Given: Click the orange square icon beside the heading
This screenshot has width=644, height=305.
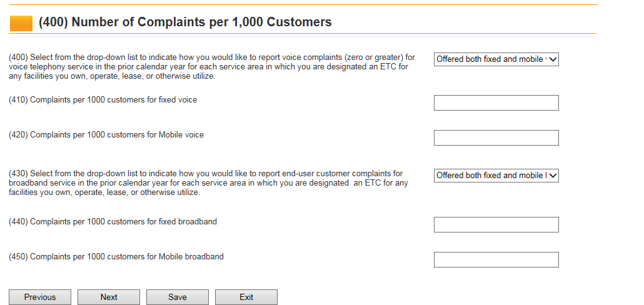Looking at the screenshot, I should [21, 23].
